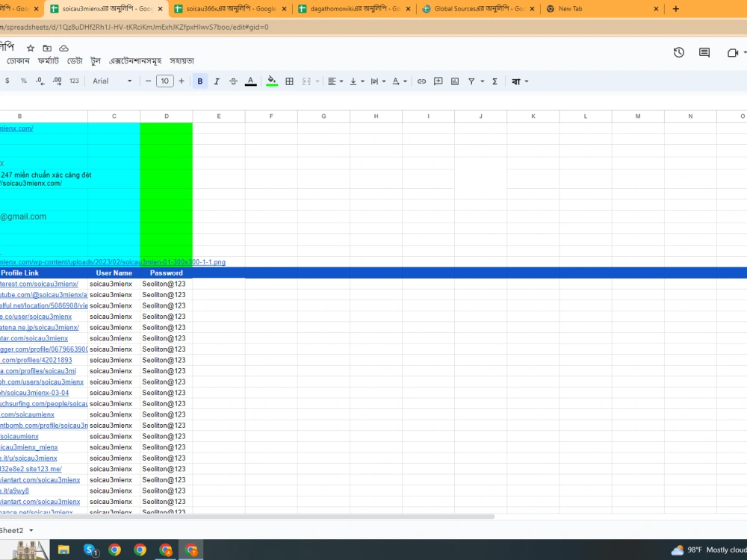747x560 pixels.
Task: Open Sheet2 tab dropdown arrow
Action: click(x=31, y=530)
